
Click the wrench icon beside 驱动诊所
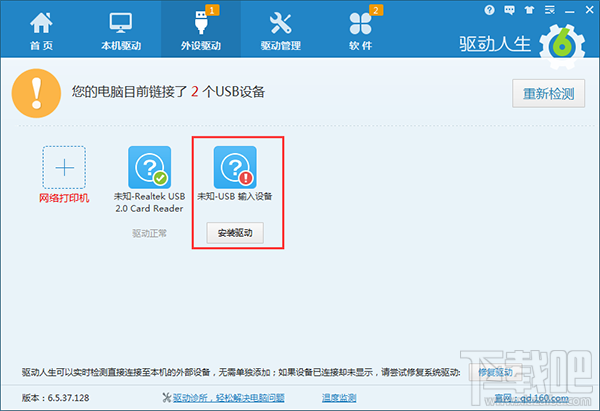point(166,398)
